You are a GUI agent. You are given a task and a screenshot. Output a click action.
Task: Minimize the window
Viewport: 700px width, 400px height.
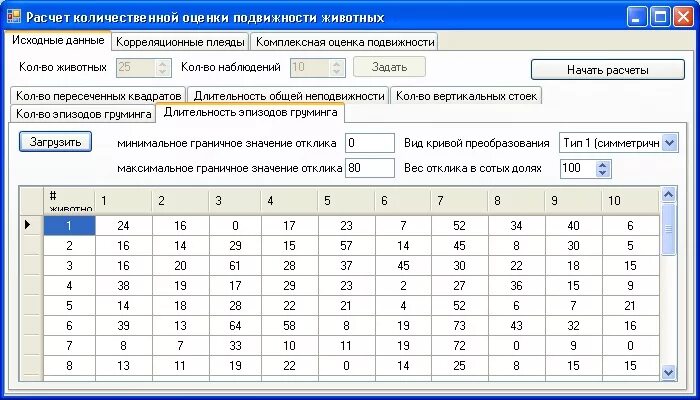pyautogui.click(x=637, y=17)
